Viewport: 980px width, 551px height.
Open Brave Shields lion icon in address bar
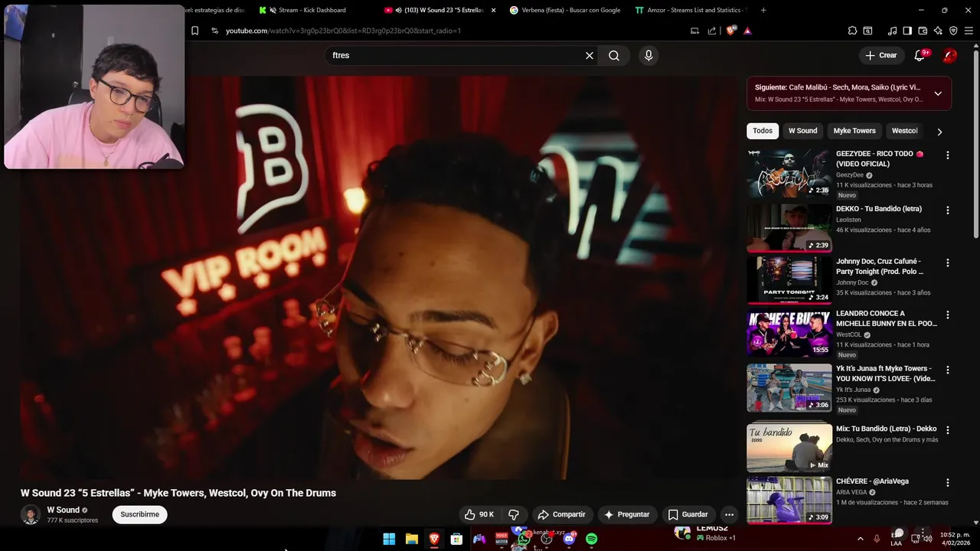[x=731, y=31]
